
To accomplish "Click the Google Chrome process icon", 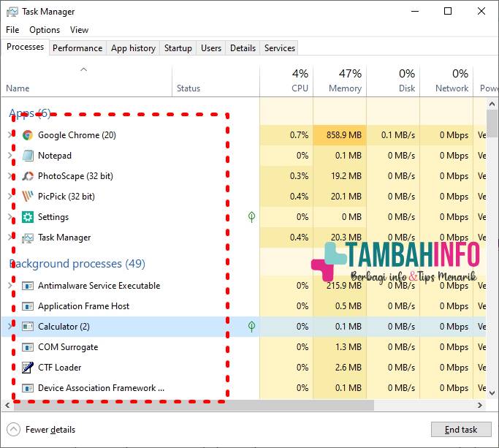I will [x=28, y=135].
